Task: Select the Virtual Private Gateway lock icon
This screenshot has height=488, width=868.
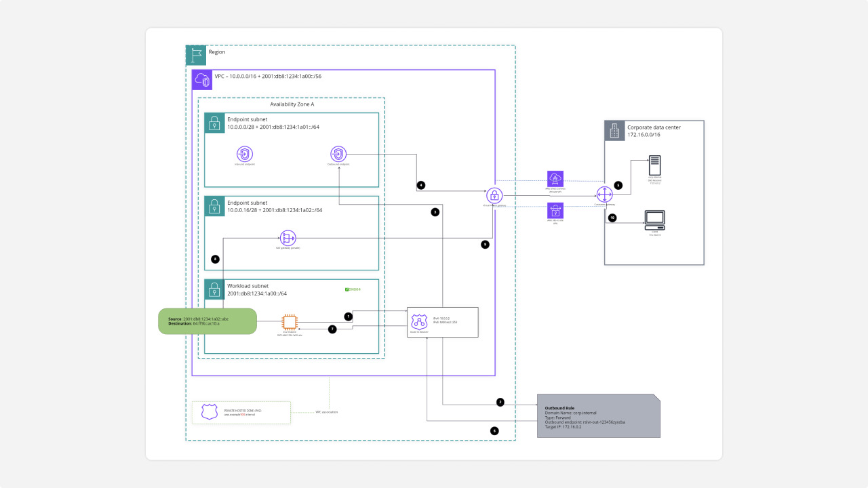Action: click(494, 195)
